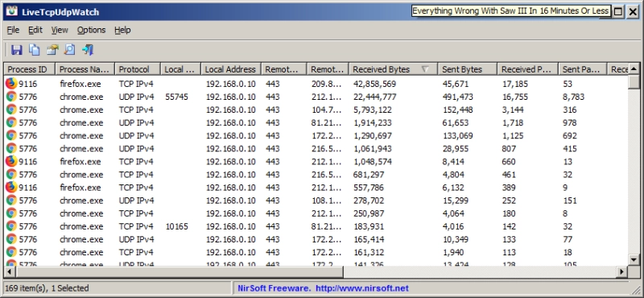The height and width of the screenshot is (298, 644).
Task: Click the remote address cell 104.7...
Action: click(326, 110)
